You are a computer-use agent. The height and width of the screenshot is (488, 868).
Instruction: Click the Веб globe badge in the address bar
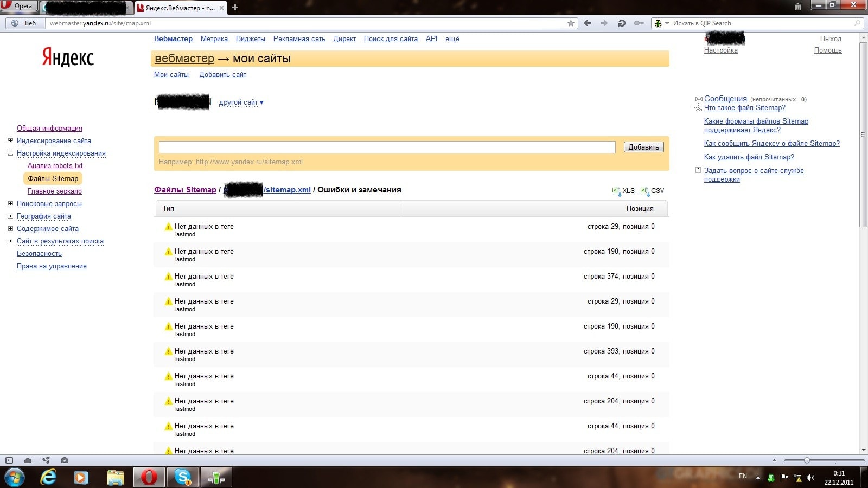[24, 23]
